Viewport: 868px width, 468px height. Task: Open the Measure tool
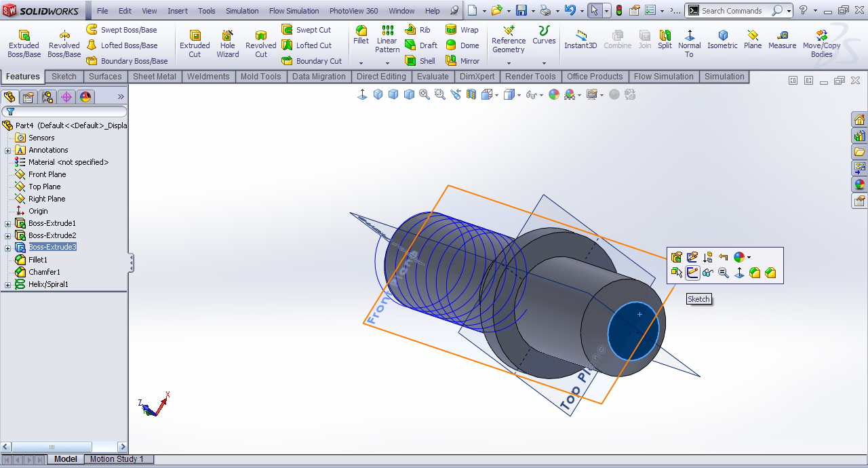[x=782, y=40]
